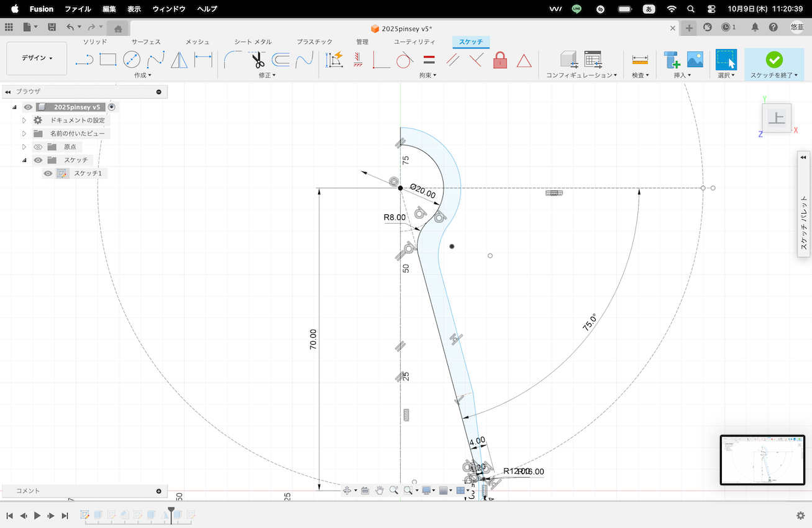Show the hidden 原点 folder
The width and height of the screenshot is (812, 528).
coord(38,147)
